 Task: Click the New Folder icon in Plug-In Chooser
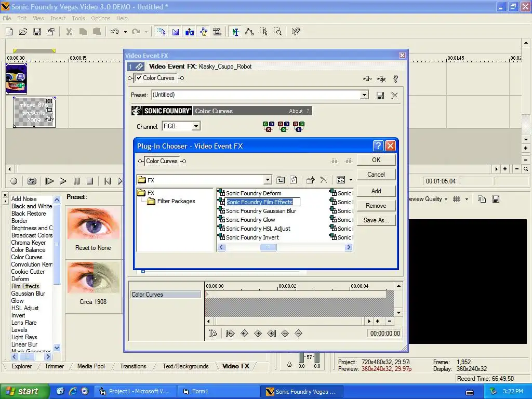[310, 180]
